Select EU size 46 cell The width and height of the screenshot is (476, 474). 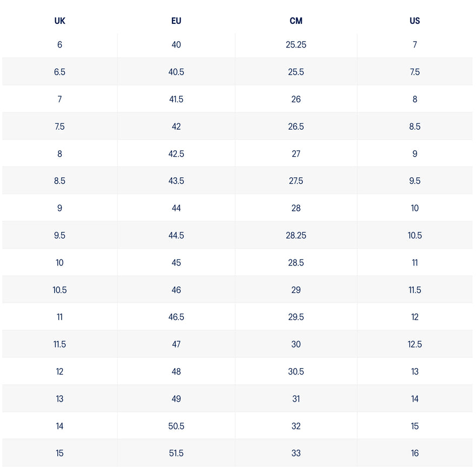pos(176,290)
